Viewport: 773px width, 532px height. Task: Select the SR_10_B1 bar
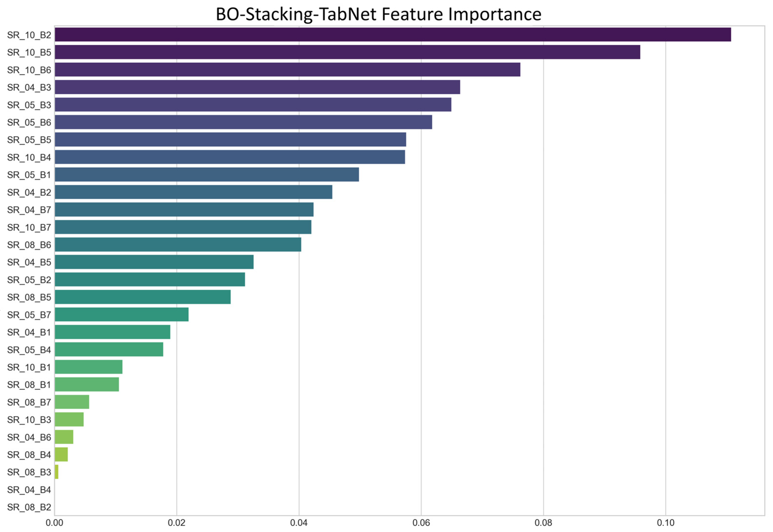click(x=89, y=367)
